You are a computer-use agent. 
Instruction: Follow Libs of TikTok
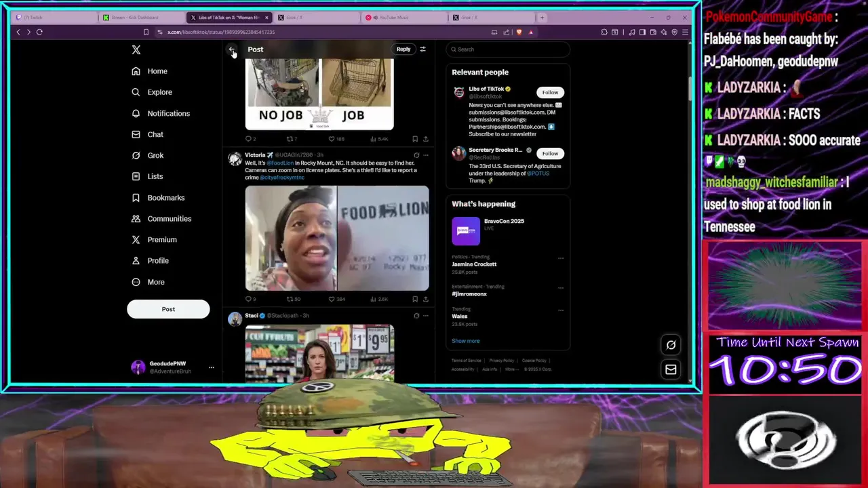coord(550,92)
